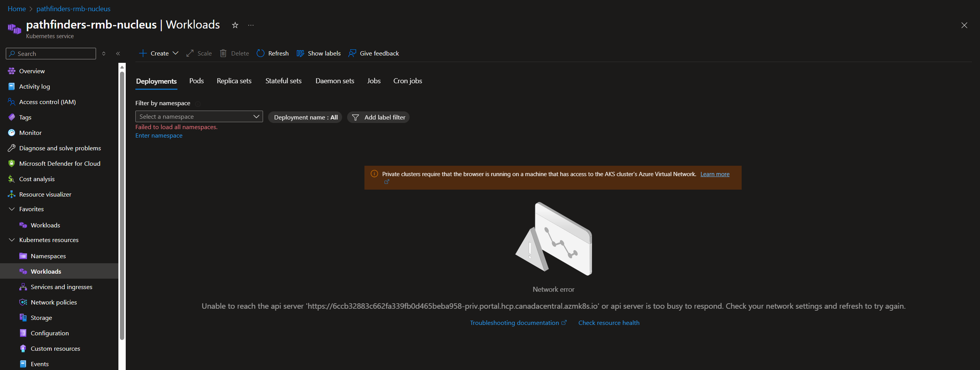980x370 pixels.
Task: Click the Overview icon in the sidebar
Action: 12,71
